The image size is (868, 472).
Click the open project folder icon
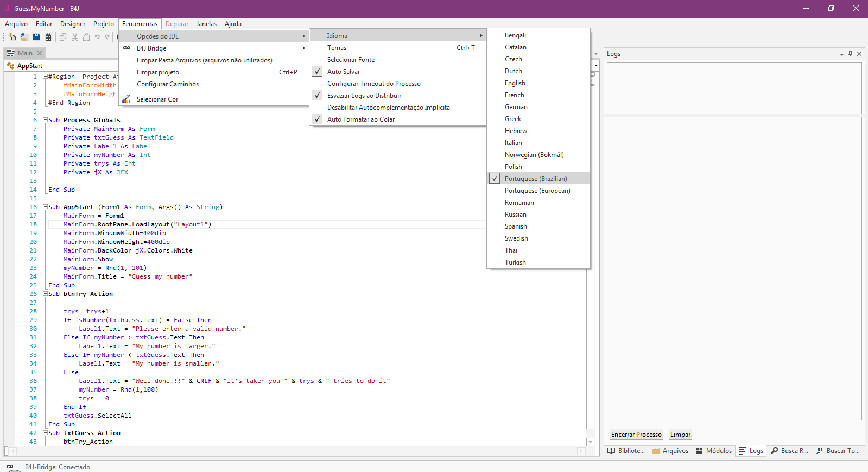pyautogui.click(x=24, y=37)
